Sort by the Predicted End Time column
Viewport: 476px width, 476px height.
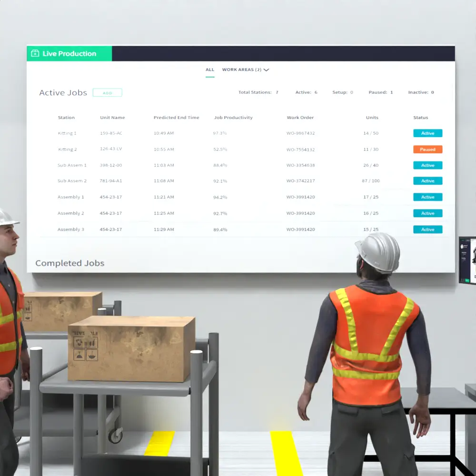point(176,118)
